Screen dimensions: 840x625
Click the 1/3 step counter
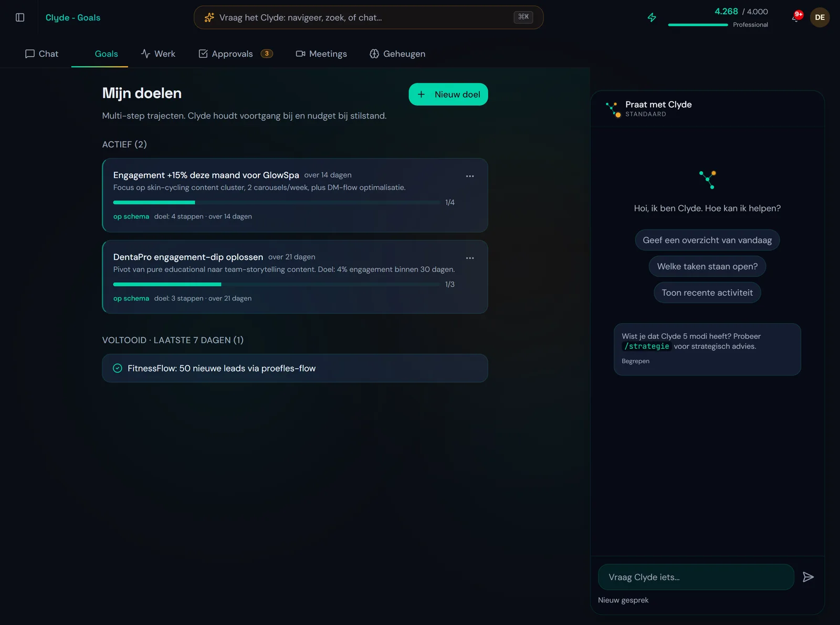[450, 285]
